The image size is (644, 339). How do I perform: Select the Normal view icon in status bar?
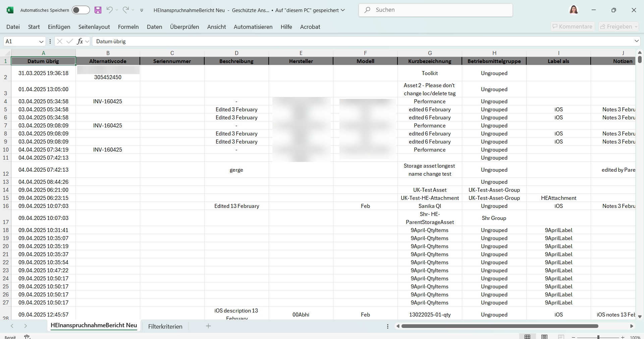527,337
